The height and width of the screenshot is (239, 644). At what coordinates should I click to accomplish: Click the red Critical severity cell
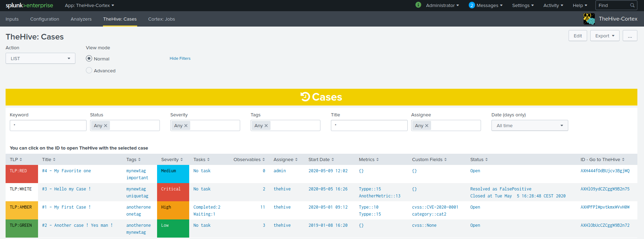(x=173, y=192)
